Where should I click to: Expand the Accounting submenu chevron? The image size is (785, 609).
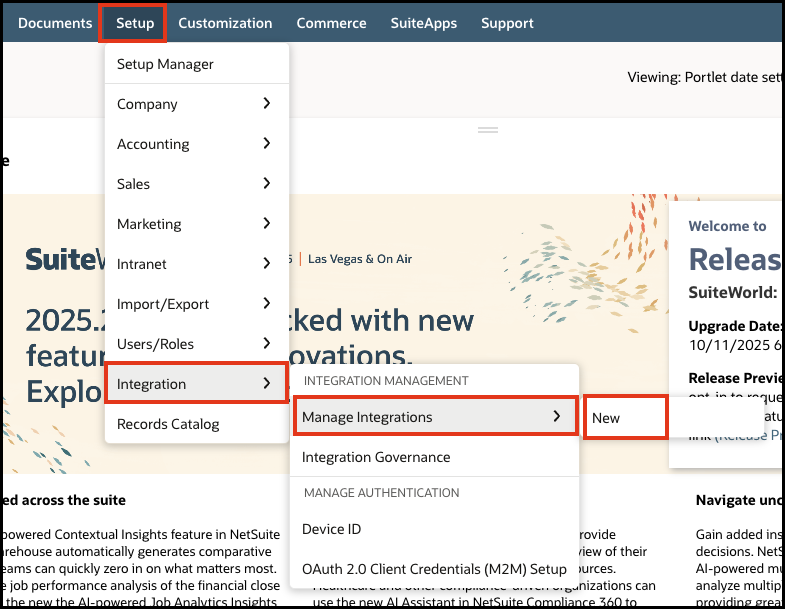click(266, 143)
